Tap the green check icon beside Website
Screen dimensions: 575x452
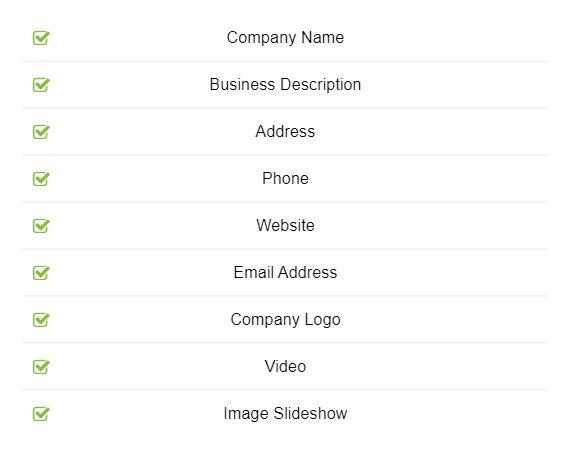coord(41,225)
